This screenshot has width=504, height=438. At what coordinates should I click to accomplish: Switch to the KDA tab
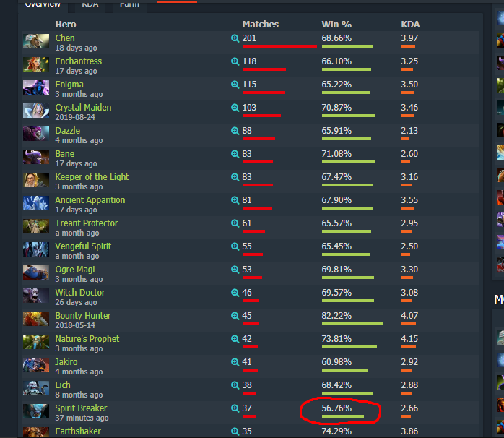click(90, 4)
